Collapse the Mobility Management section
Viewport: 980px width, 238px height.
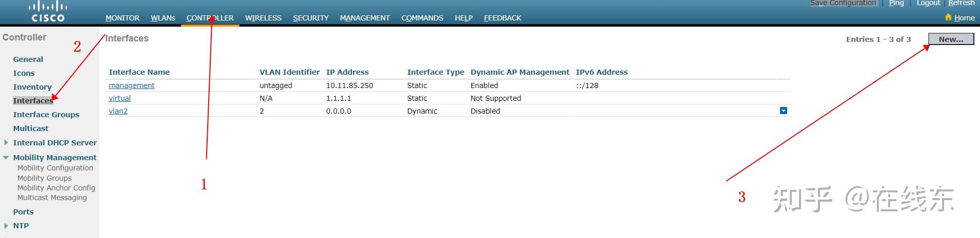[6, 158]
